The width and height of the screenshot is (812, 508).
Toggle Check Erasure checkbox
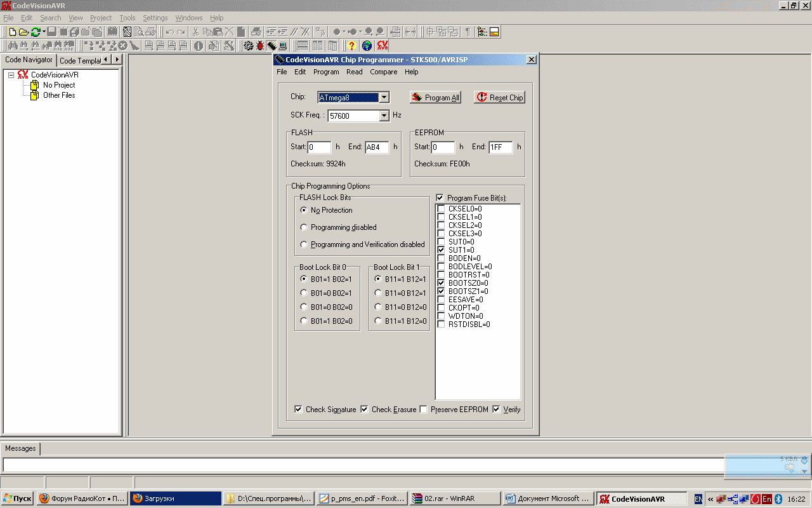click(364, 410)
